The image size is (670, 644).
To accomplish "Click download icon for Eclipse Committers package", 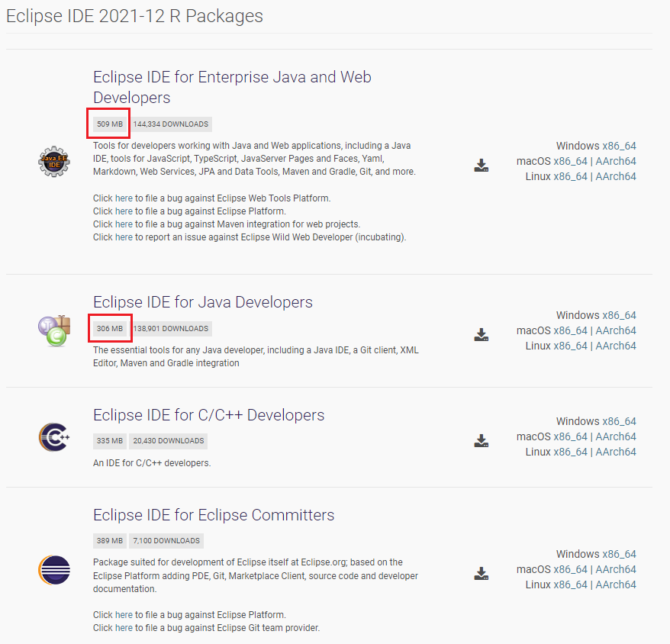I will click(x=482, y=573).
